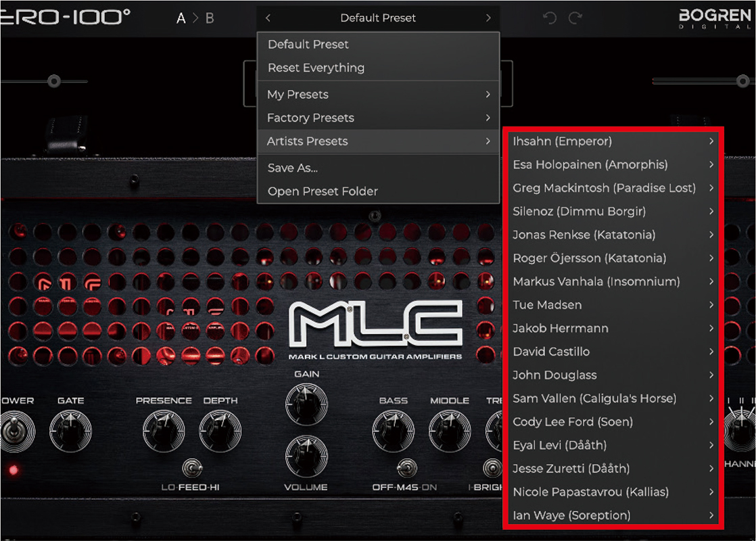The width and height of the screenshot is (756, 541).
Task: Expand Greg Mackintosh (Paradise Lost) presets
Action: click(x=613, y=188)
